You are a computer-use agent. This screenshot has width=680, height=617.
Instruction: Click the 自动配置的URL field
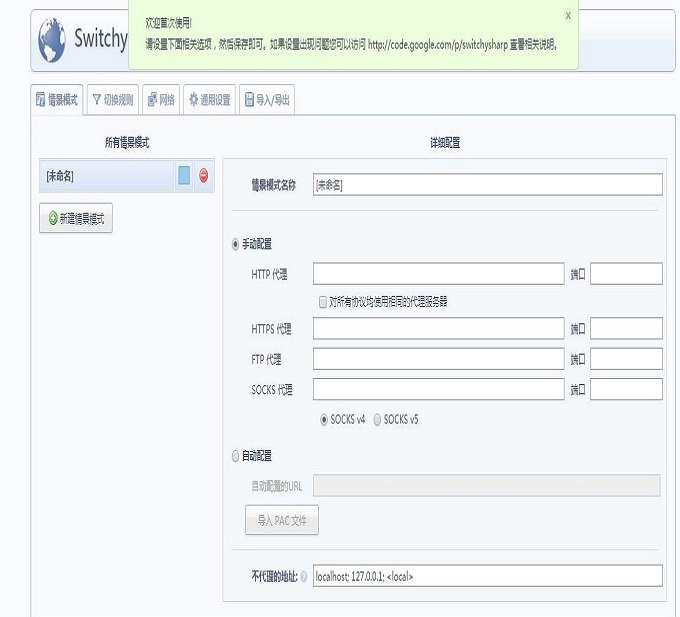(487, 485)
